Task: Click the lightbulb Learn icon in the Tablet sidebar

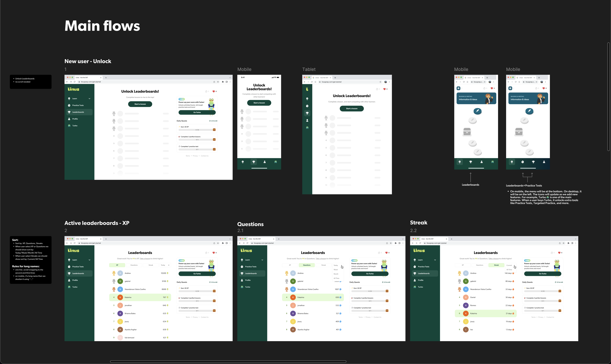Action: [x=307, y=99]
